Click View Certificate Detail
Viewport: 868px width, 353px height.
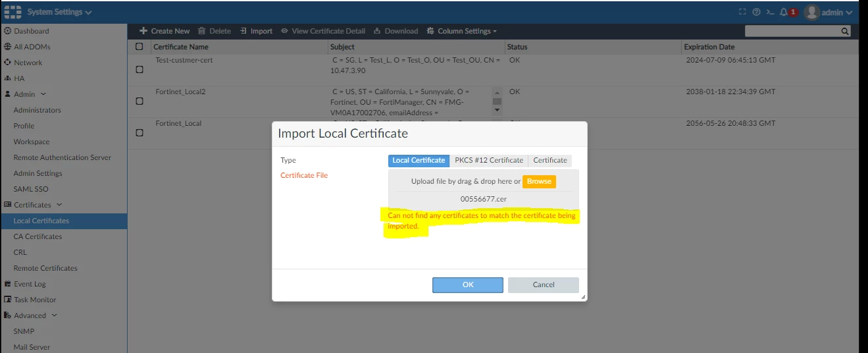(323, 31)
